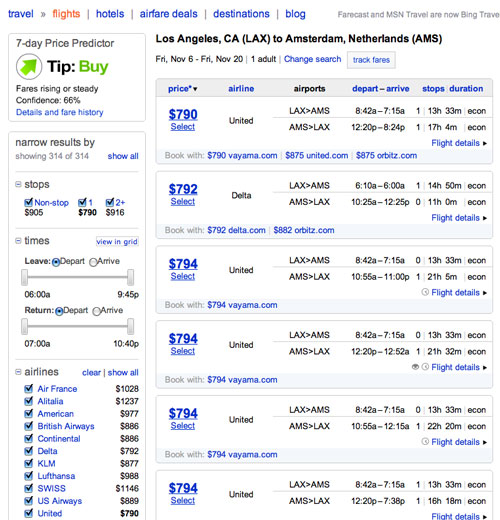Uncheck the Delta airline checkbox

(29, 451)
